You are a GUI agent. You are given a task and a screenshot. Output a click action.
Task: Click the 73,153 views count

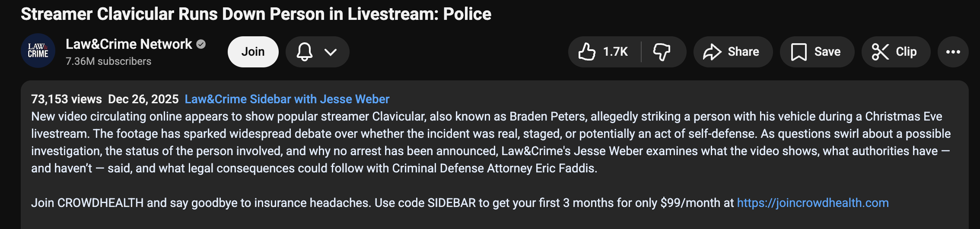pyautogui.click(x=67, y=99)
